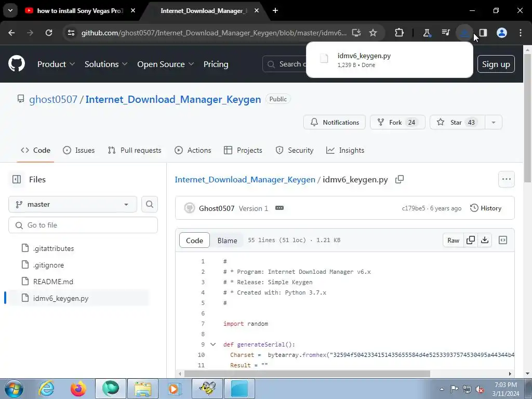
Task: Expand the Solutions menu
Action: point(106,64)
